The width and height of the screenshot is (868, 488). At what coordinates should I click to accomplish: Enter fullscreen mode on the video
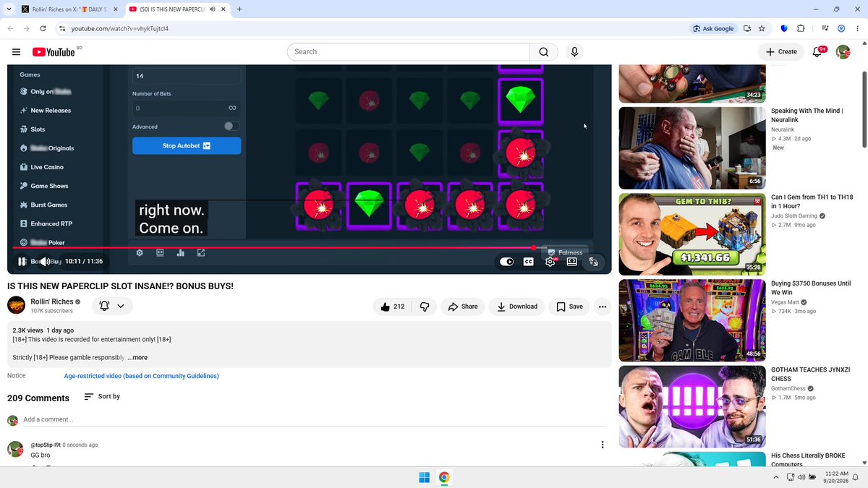coord(594,262)
